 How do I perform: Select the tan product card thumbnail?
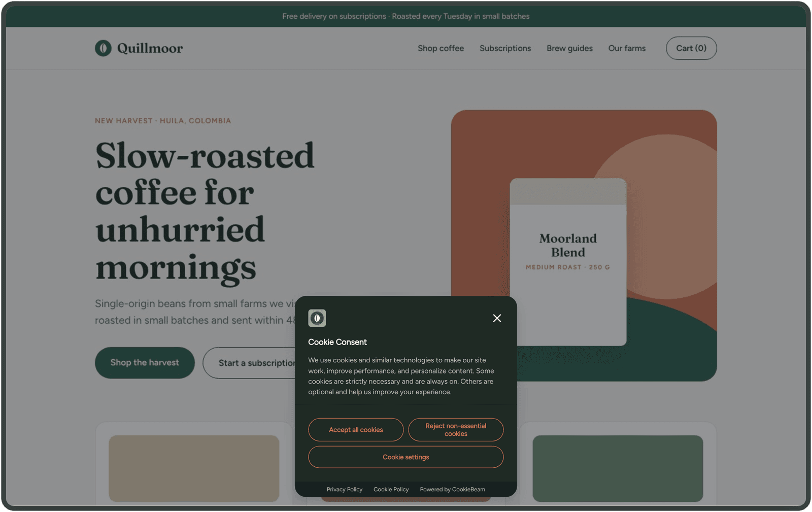coord(194,468)
